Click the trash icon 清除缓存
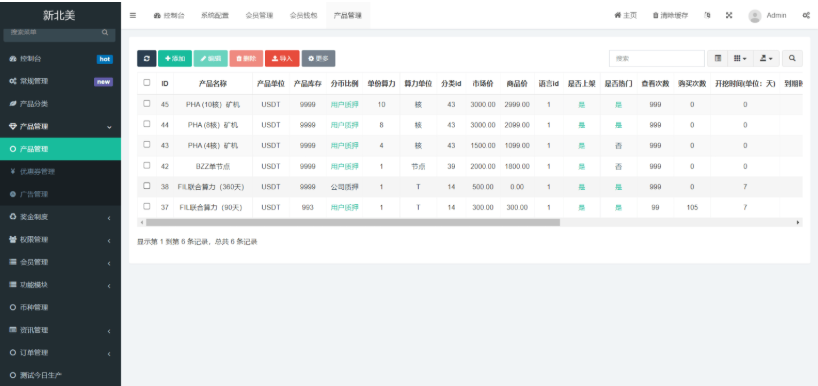818x386 pixels. click(x=670, y=16)
